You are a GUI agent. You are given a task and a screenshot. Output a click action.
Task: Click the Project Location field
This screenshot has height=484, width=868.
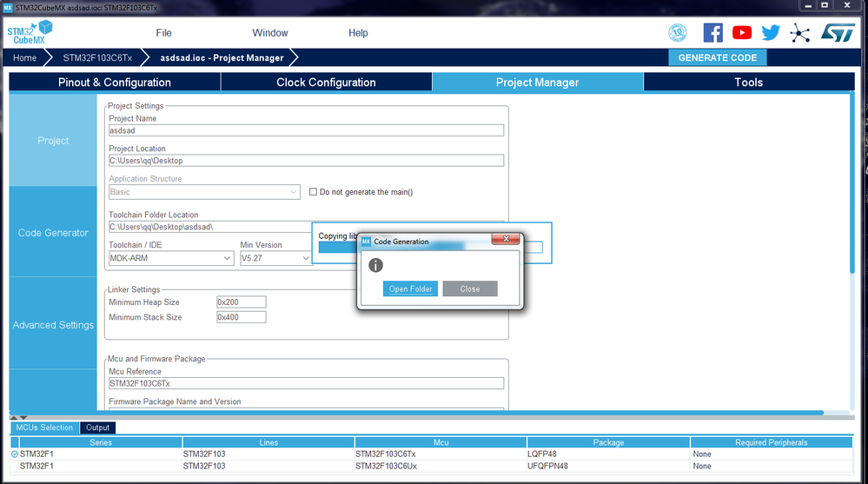tap(306, 161)
